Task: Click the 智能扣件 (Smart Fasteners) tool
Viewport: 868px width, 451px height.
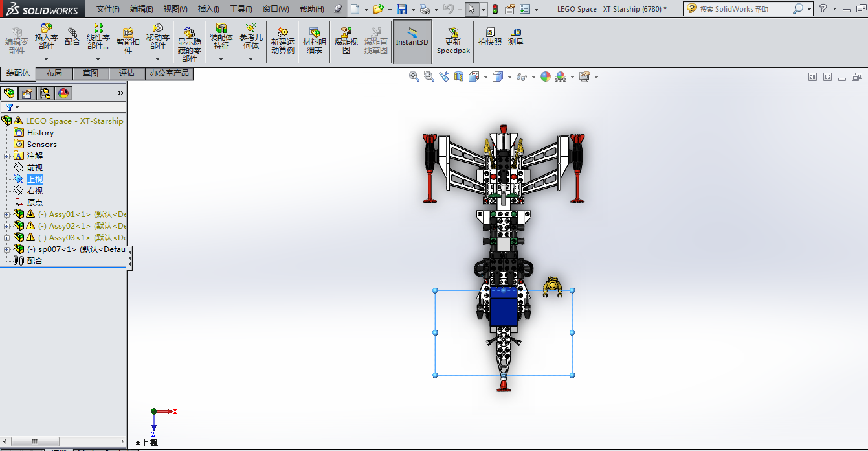Action: (128, 40)
